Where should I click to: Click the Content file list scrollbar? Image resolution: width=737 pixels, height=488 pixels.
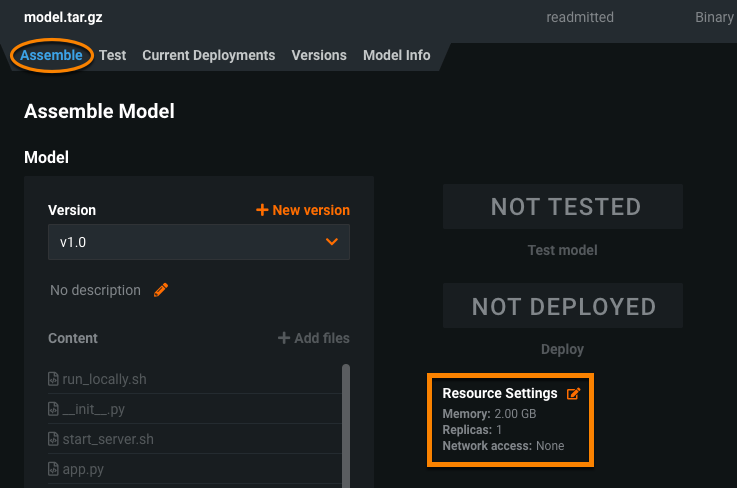click(x=346, y=420)
